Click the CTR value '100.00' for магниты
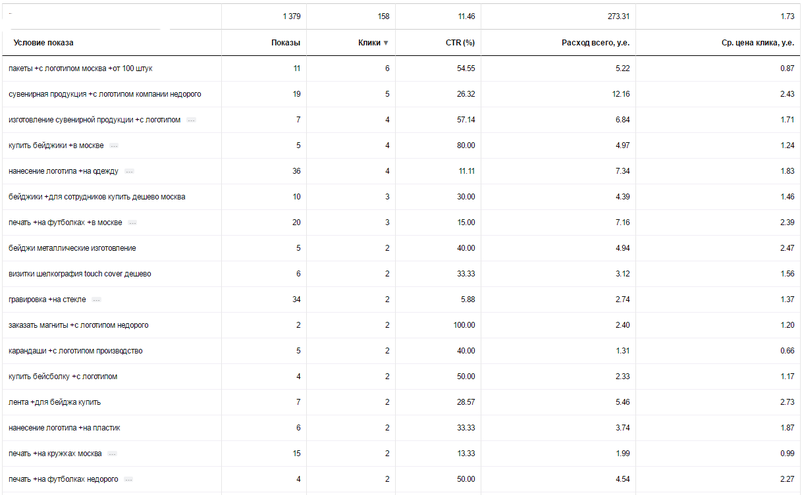The image size is (804, 495). [x=464, y=325]
